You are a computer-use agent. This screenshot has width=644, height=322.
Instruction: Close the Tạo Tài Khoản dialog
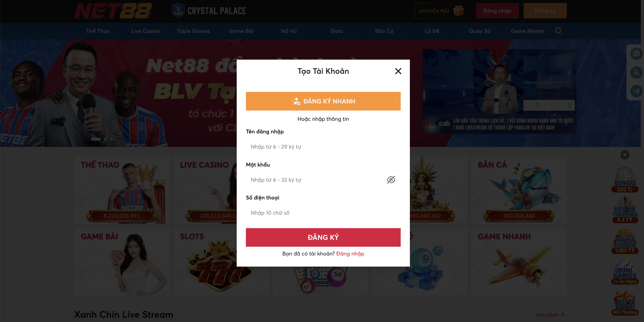[398, 71]
